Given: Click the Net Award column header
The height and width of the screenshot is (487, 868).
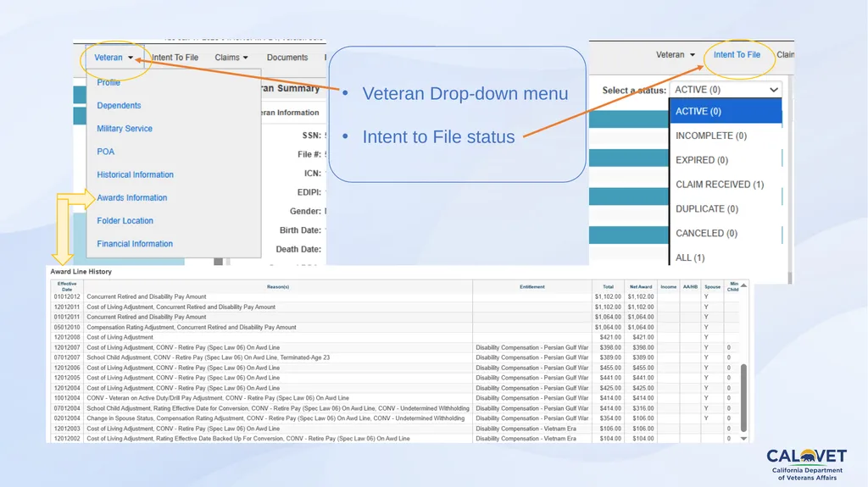Looking at the screenshot, I should [x=641, y=286].
